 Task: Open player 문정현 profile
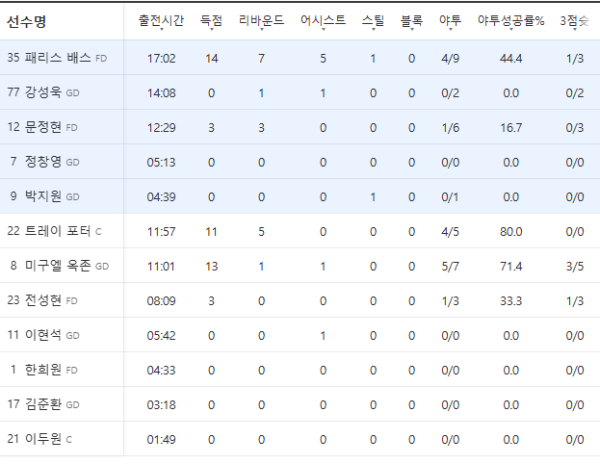tap(43, 127)
